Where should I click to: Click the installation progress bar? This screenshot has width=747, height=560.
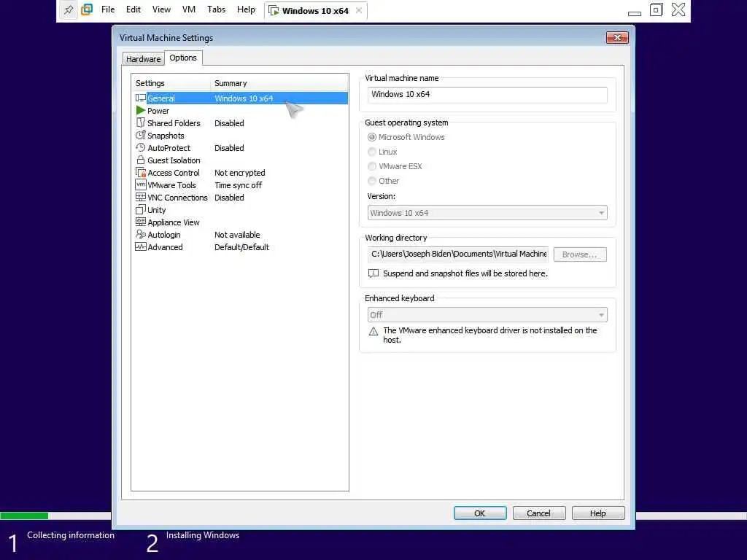[x=55, y=516]
